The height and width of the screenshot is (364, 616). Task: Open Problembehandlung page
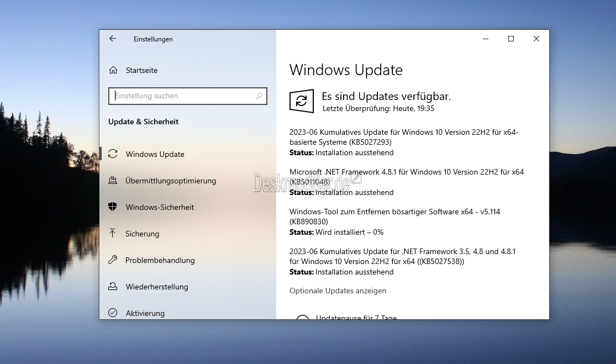point(160,260)
